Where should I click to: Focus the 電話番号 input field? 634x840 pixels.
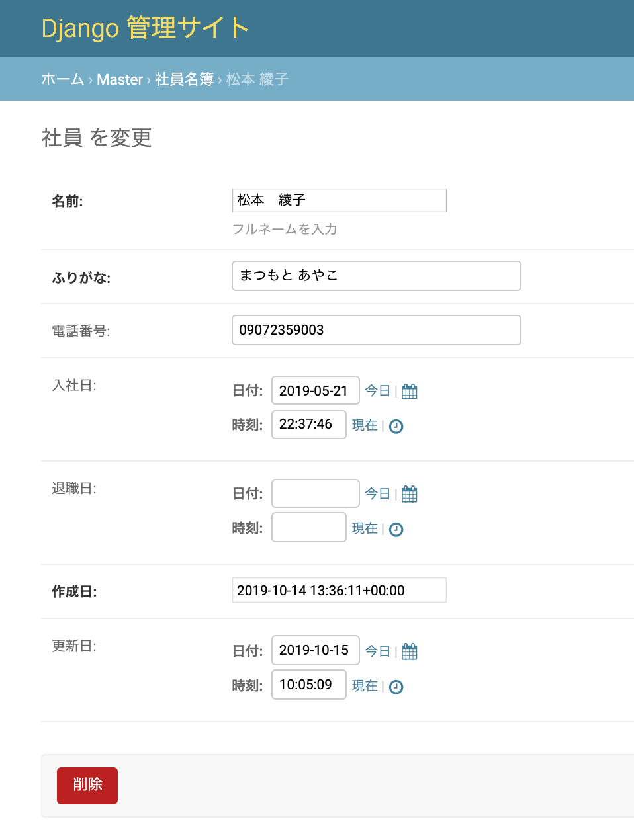click(377, 330)
